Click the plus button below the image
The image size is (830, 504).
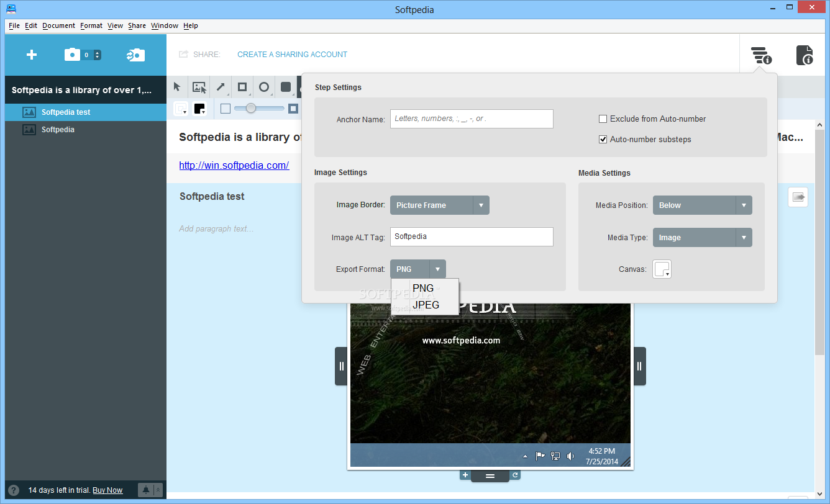point(465,475)
